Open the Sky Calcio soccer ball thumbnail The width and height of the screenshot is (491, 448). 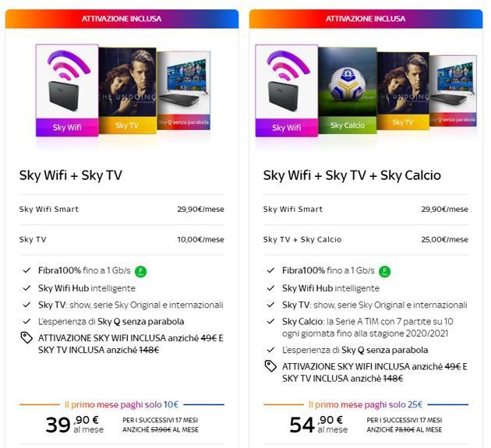click(x=347, y=92)
